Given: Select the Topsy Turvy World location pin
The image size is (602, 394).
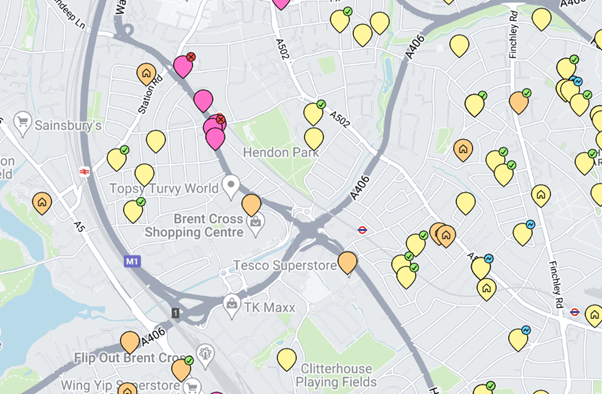Looking at the screenshot, I should pyautogui.click(x=231, y=187).
